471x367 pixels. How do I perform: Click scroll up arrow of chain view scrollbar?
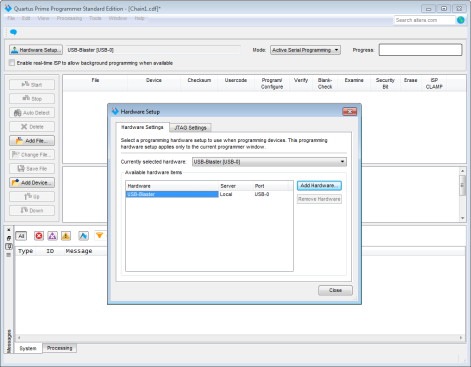tap(462, 171)
